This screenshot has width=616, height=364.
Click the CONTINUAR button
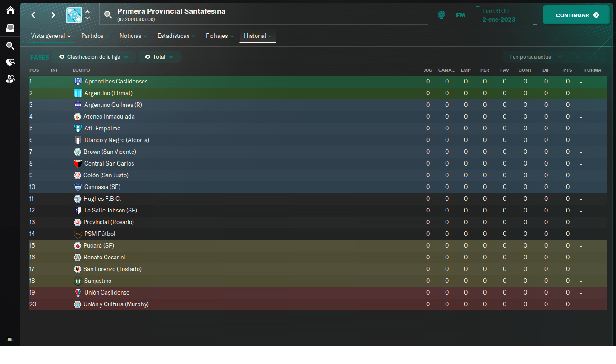[x=576, y=15]
